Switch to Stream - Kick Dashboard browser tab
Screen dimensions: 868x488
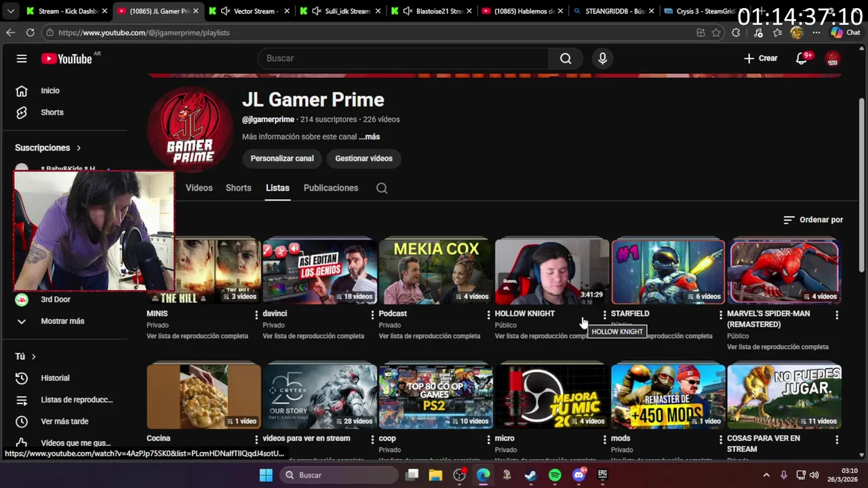coord(66,12)
